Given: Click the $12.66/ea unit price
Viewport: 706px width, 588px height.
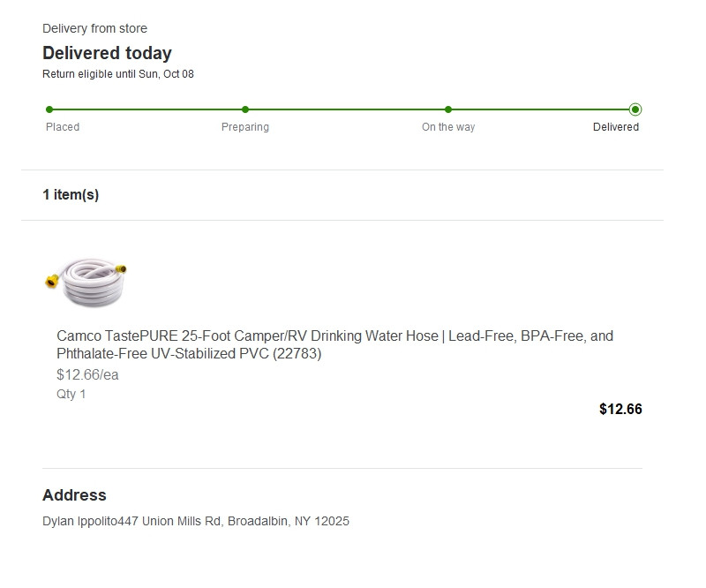Looking at the screenshot, I should coord(87,375).
